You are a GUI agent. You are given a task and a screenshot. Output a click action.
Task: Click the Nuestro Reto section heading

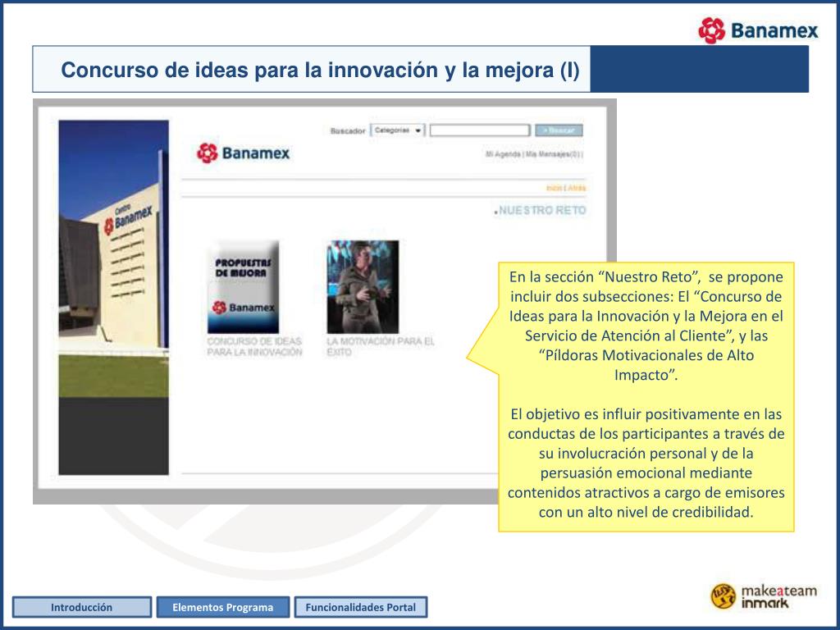tap(541, 211)
